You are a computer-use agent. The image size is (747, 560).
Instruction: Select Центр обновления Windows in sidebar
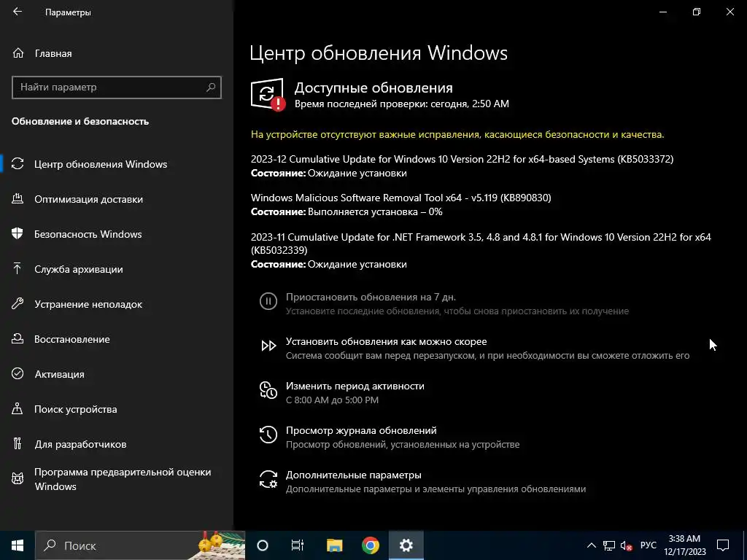click(x=101, y=164)
